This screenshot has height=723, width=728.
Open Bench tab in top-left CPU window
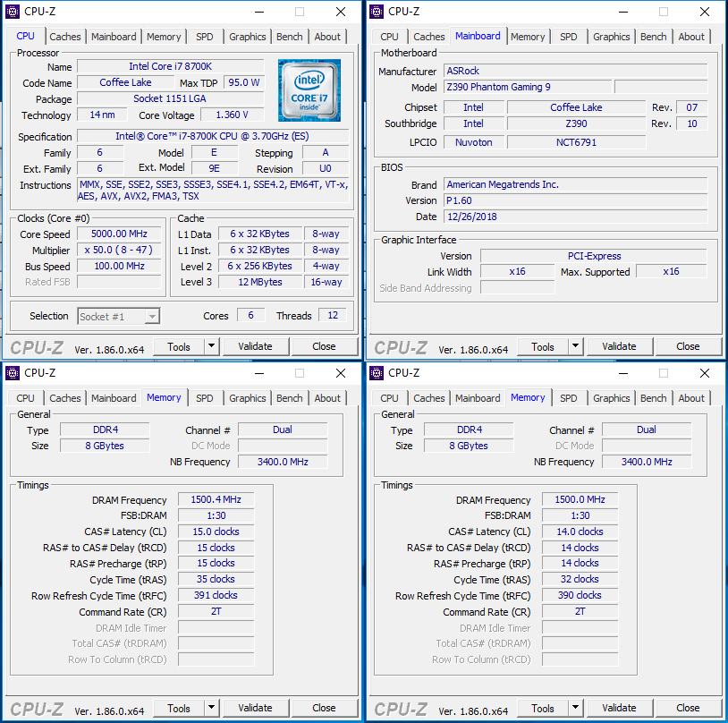point(289,37)
